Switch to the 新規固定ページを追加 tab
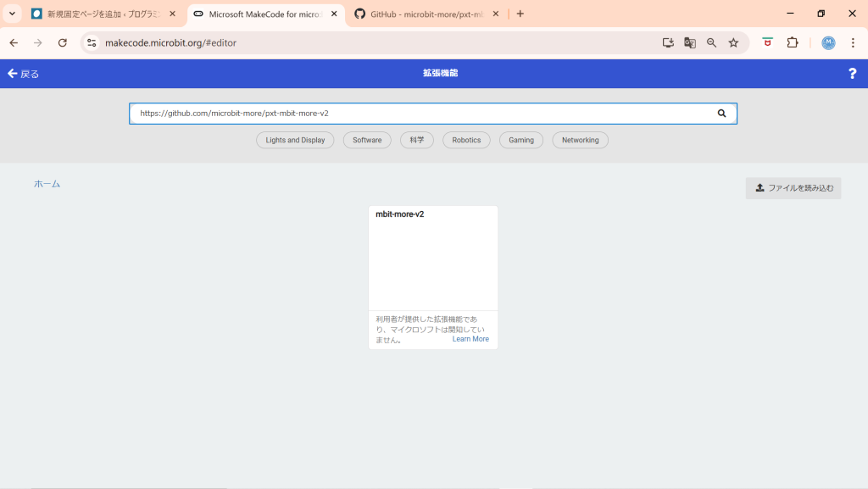 pos(102,14)
